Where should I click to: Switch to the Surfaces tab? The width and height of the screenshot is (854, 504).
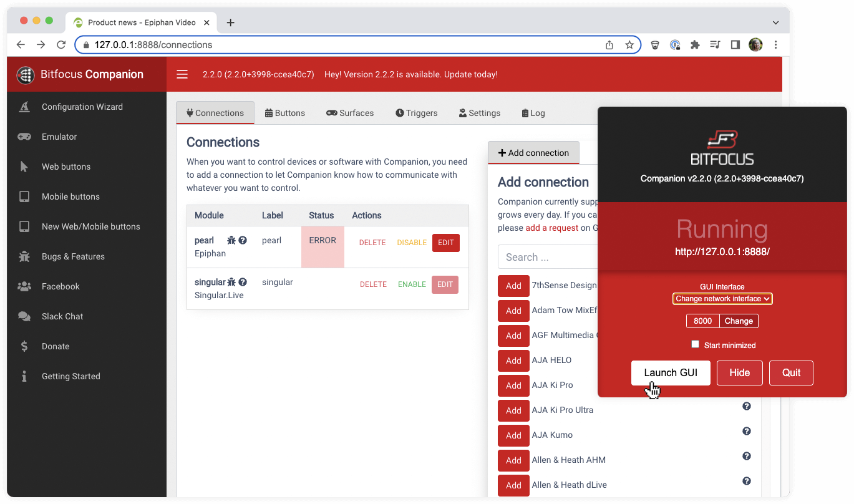pyautogui.click(x=350, y=113)
